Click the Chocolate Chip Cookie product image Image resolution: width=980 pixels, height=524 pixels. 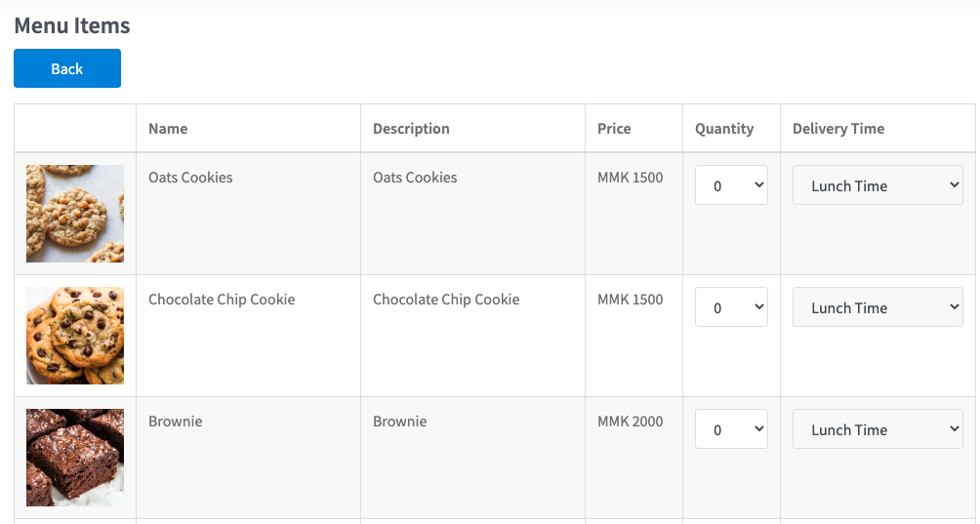(x=75, y=336)
